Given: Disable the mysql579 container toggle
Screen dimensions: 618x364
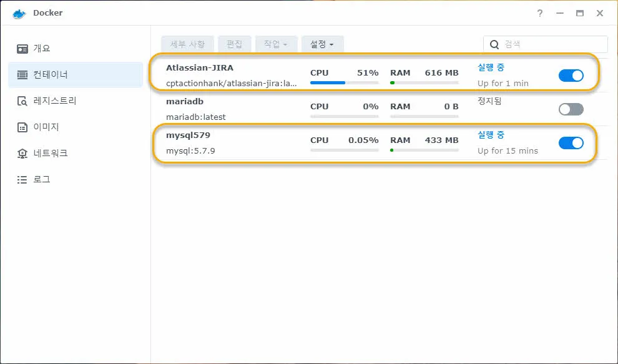Looking at the screenshot, I should point(571,143).
